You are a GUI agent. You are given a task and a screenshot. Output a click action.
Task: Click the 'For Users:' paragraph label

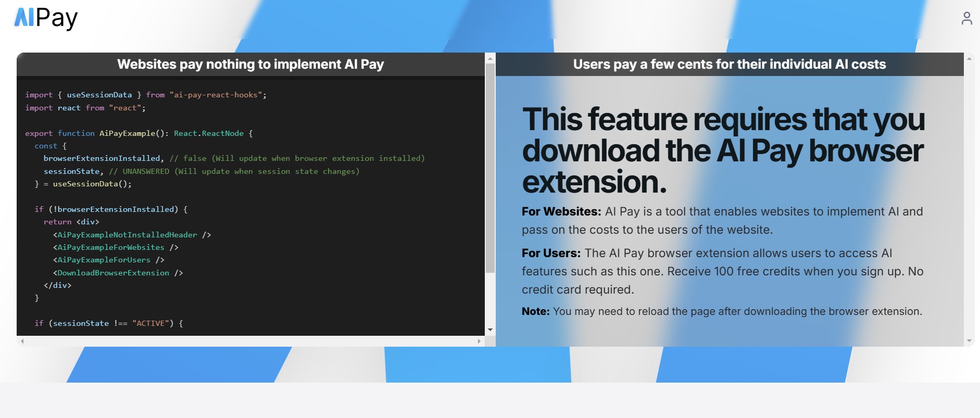tap(551, 253)
